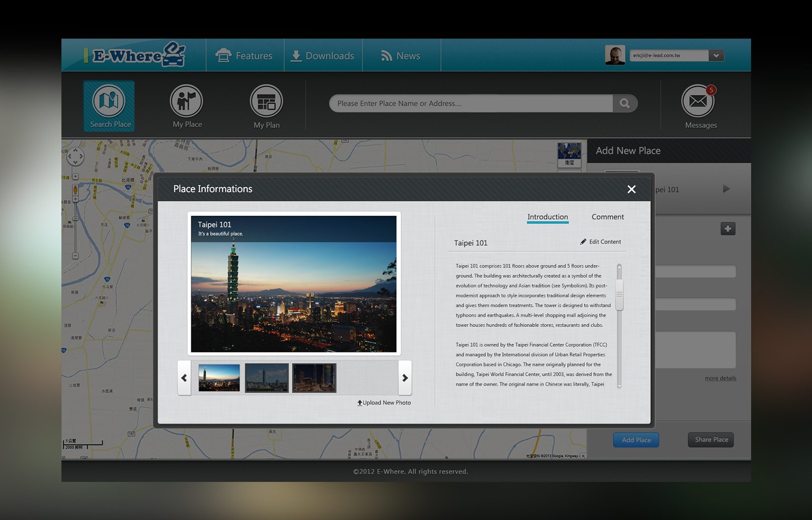Show previous photos with left arrow
Image resolution: width=812 pixels, height=520 pixels.
click(184, 378)
